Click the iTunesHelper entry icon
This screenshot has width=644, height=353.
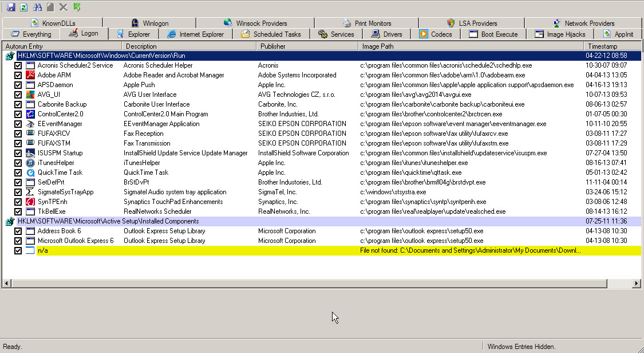pos(30,163)
